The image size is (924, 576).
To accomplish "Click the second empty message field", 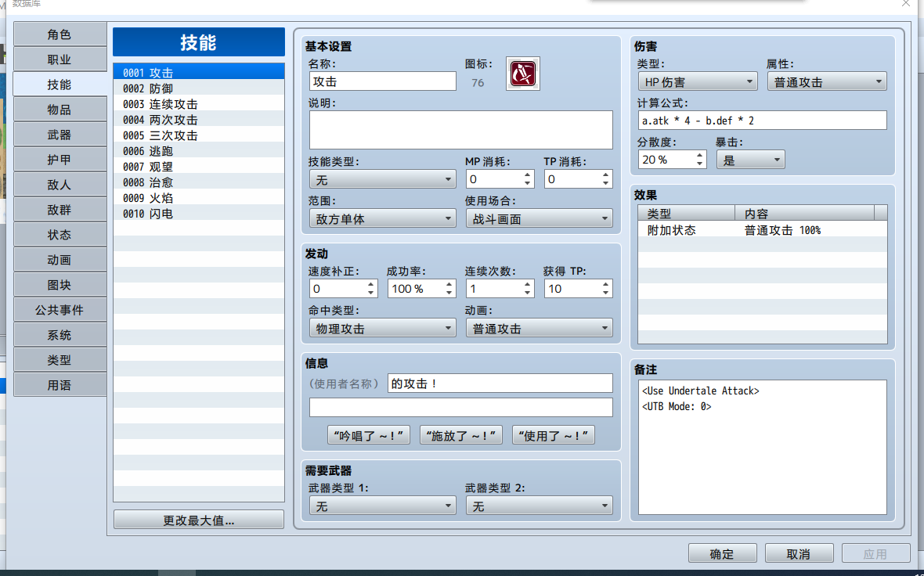I will pos(460,407).
